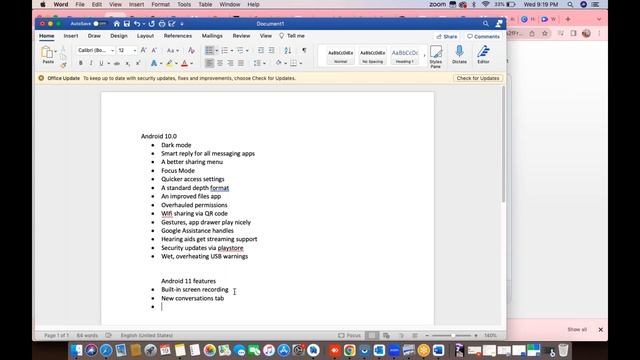Toggle Italic formatting
The width and height of the screenshot is (640, 360).
coord(91,63)
